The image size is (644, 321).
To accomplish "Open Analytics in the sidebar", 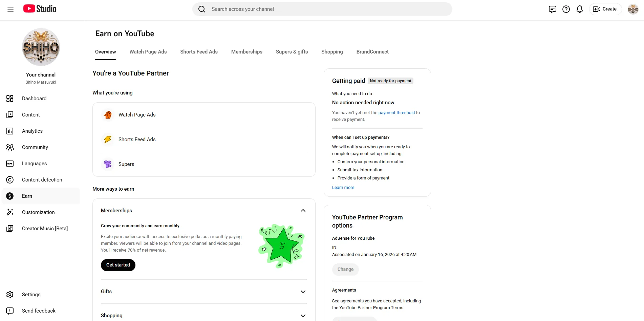I will click(x=41, y=131).
